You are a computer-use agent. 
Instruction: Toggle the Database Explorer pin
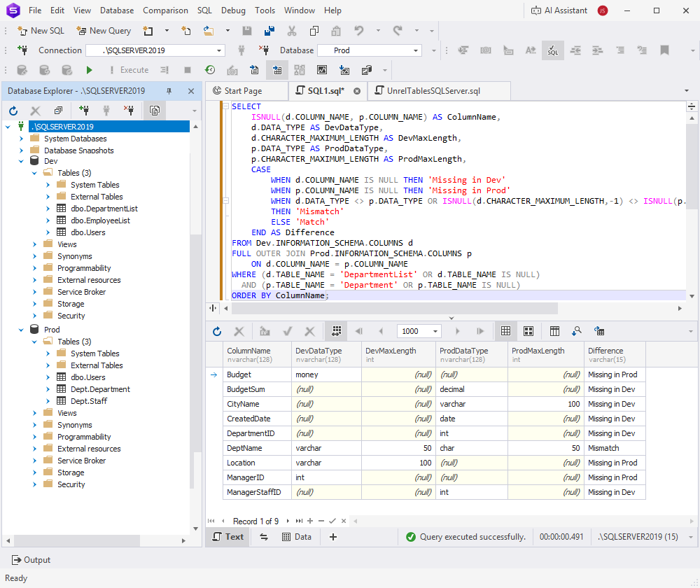tap(168, 91)
